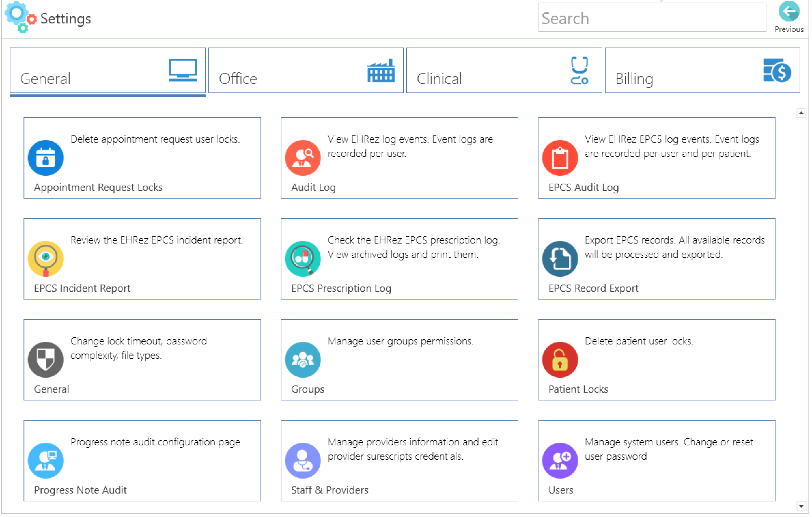The height and width of the screenshot is (517, 812).
Task: Switch to the Office tab
Action: coord(306,70)
